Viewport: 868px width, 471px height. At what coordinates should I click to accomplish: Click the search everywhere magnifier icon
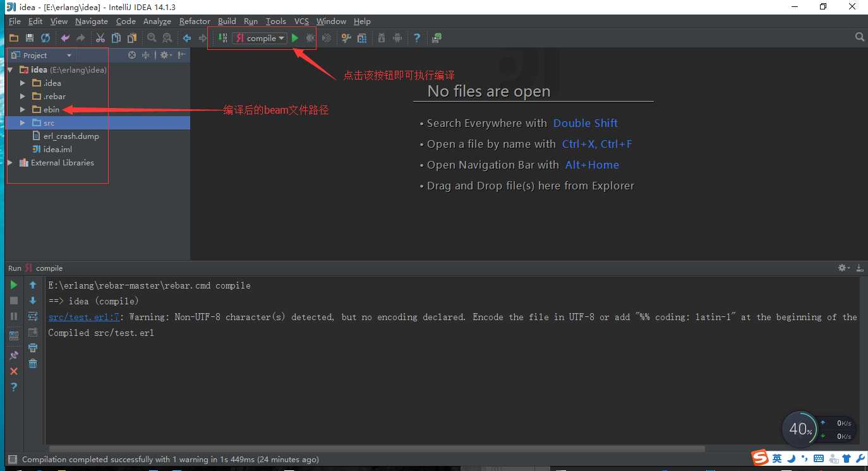click(x=859, y=37)
